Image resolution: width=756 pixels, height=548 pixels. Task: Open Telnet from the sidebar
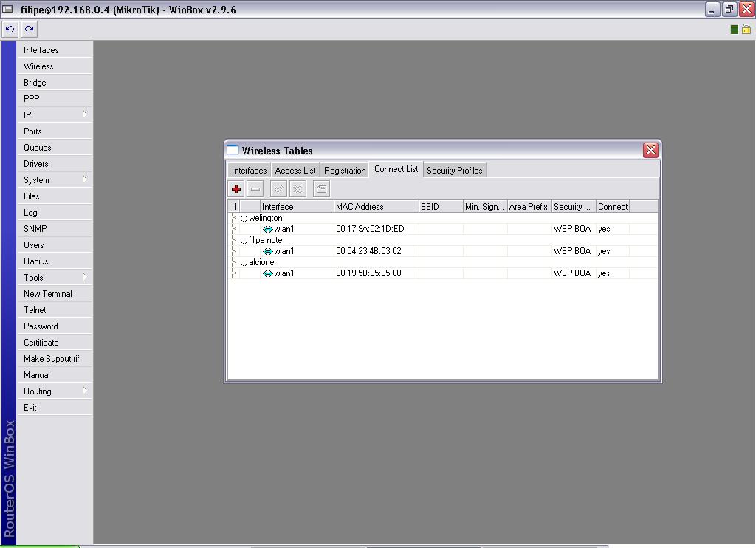(x=55, y=310)
